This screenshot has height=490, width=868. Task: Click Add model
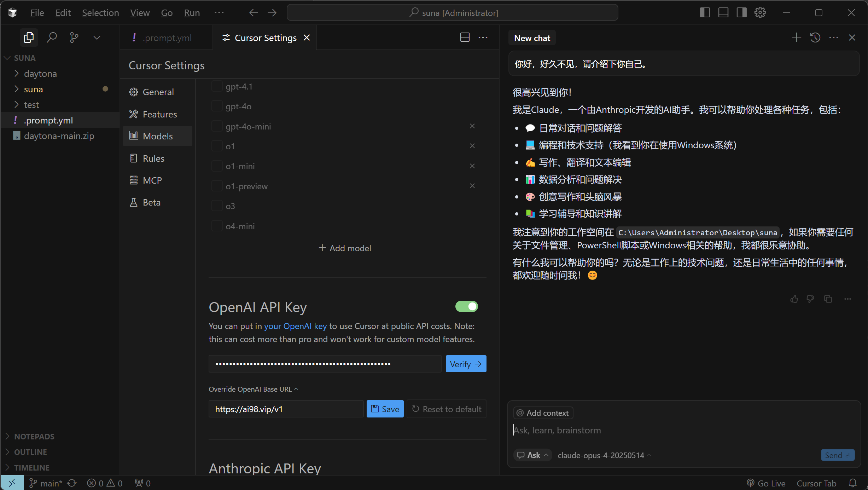pyautogui.click(x=345, y=248)
